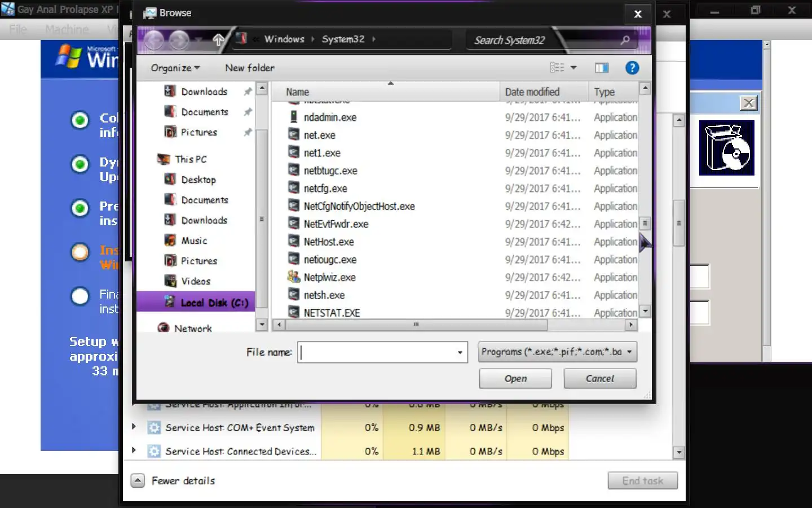Select the Netplwiz.exe users icon

pyautogui.click(x=293, y=277)
